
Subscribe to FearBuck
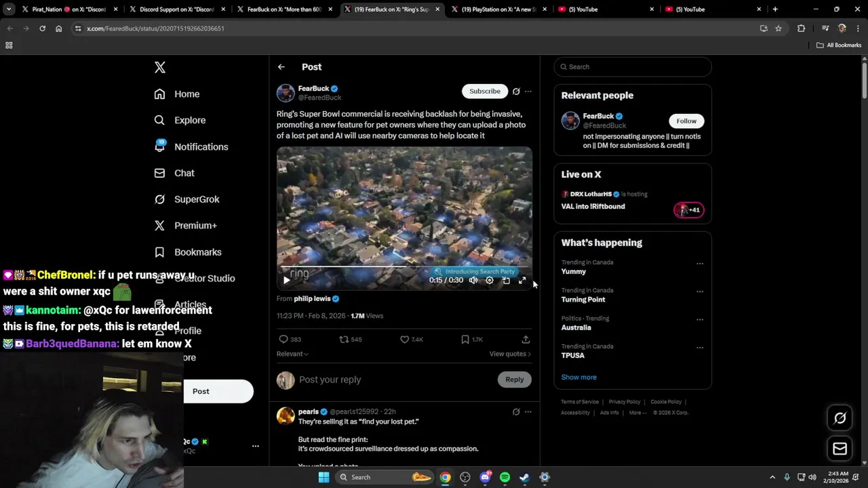(x=485, y=91)
